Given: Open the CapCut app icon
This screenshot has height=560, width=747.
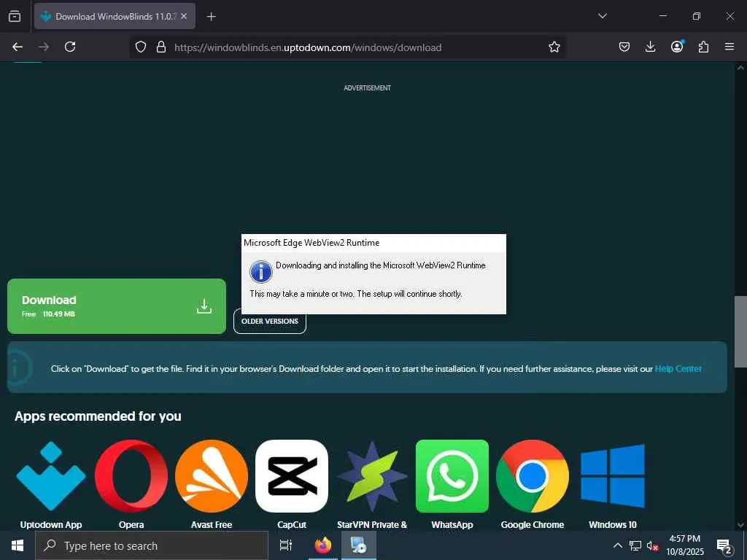Looking at the screenshot, I should [x=292, y=476].
